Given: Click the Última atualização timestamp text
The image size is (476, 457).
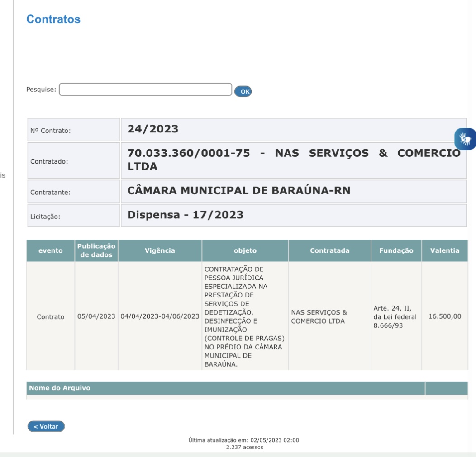Looking at the screenshot, I should point(243,440).
